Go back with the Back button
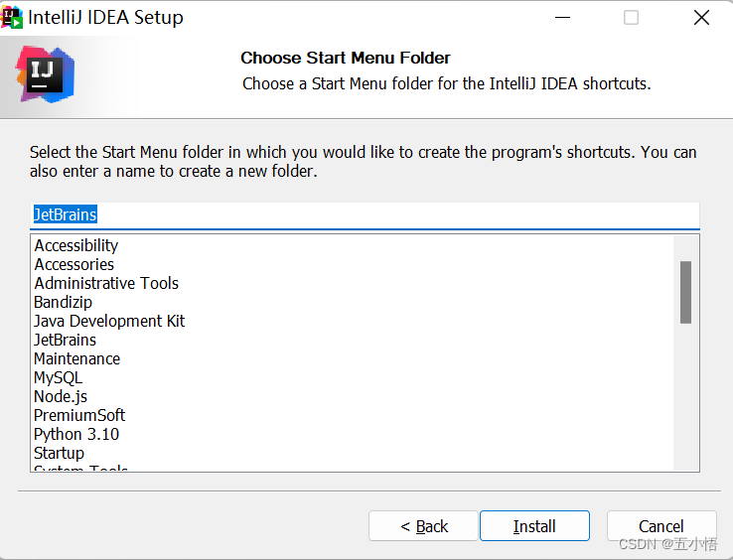733x560 pixels. 423,526
